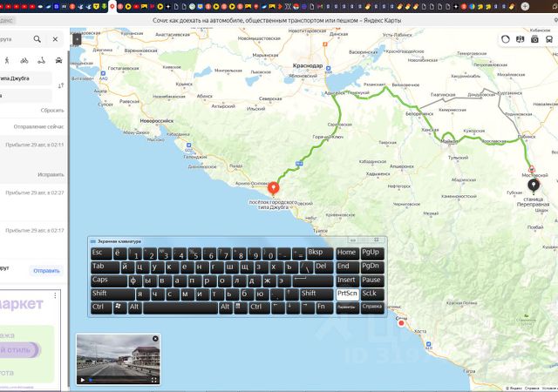Image resolution: width=558 pixels, height=392 pixels.
Task: Close the street video preview
Action: tap(155, 339)
